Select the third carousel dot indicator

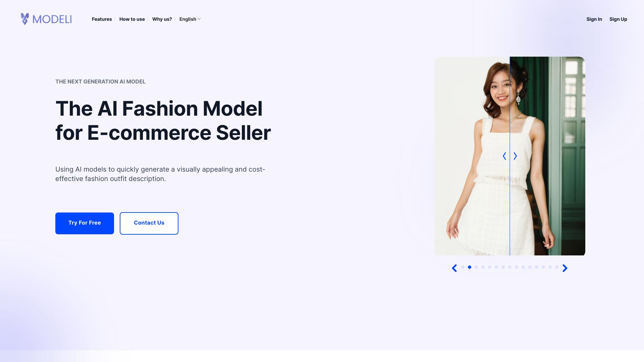pos(476,267)
